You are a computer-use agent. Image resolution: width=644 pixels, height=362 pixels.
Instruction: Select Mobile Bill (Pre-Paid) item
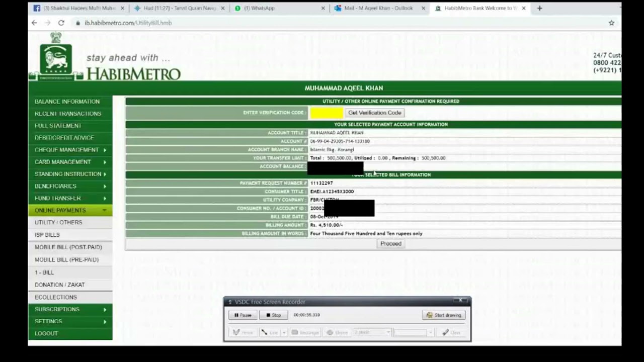pyautogui.click(x=70, y=260)
